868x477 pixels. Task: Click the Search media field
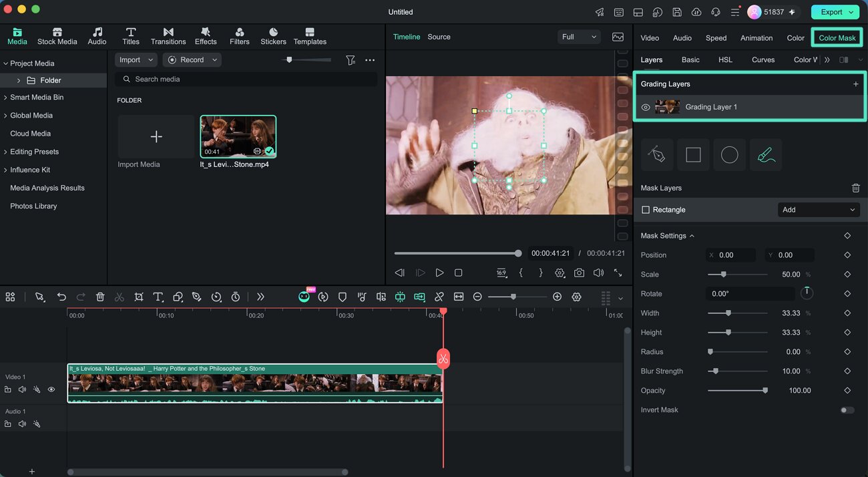point(246,79)
